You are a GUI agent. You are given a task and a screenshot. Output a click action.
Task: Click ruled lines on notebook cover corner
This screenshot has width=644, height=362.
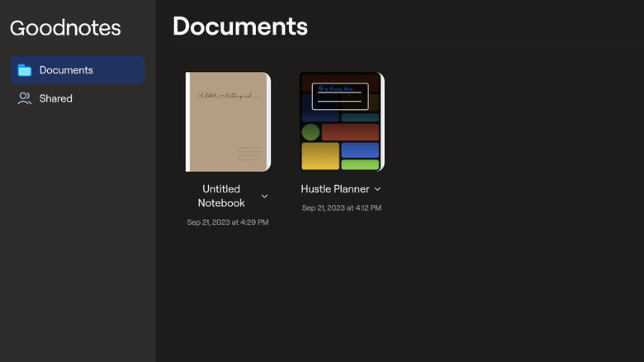(249, 154)
